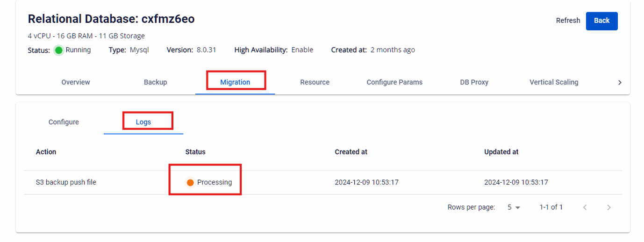The height and width of the screenshot is (242, 644).
Task: Open the Overview tab
Action: pos(76,82)
